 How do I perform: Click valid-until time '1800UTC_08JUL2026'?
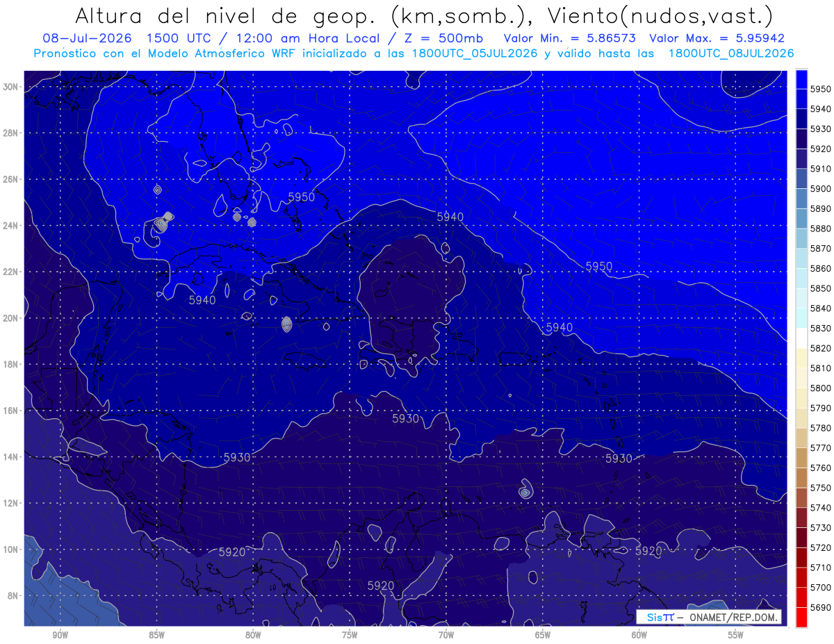tap(731, 53)
